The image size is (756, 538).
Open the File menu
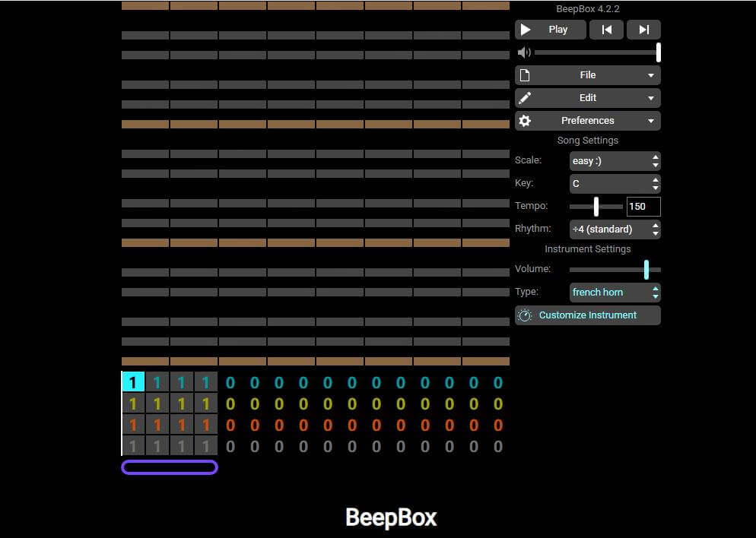click(587, 74)
